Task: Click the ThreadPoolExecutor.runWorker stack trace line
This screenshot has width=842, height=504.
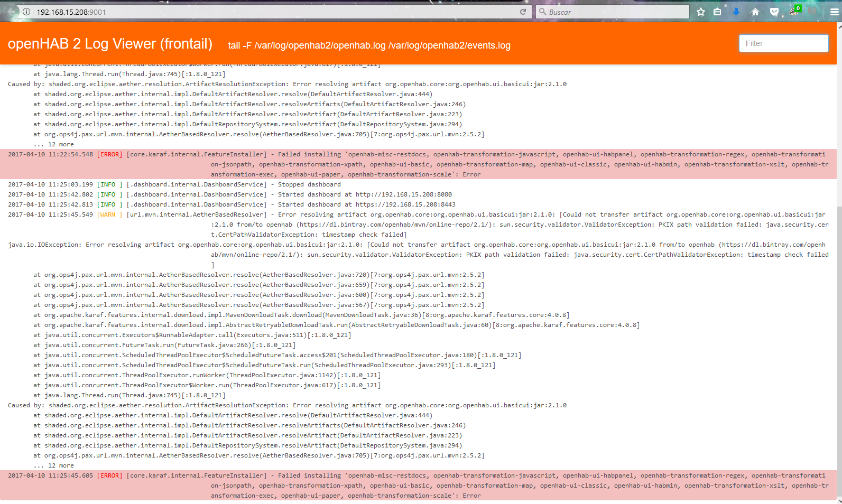Action: (207, 375)
